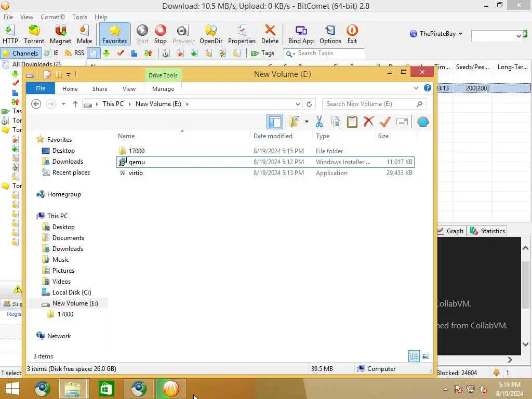
Task: Click the OpenDir toolbar icon
Action: [211, 34]
